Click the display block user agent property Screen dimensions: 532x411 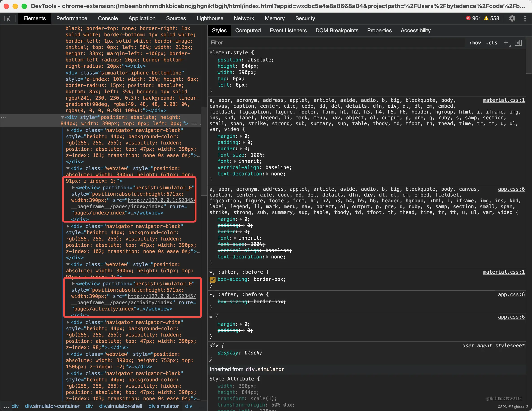(240, 353)
